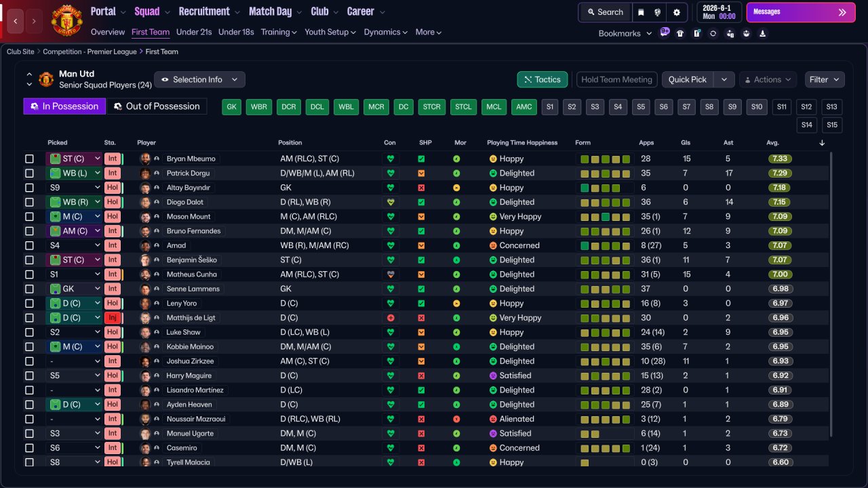Open the globe world icon in top bar
868x488 pixels.
point(657,12)
